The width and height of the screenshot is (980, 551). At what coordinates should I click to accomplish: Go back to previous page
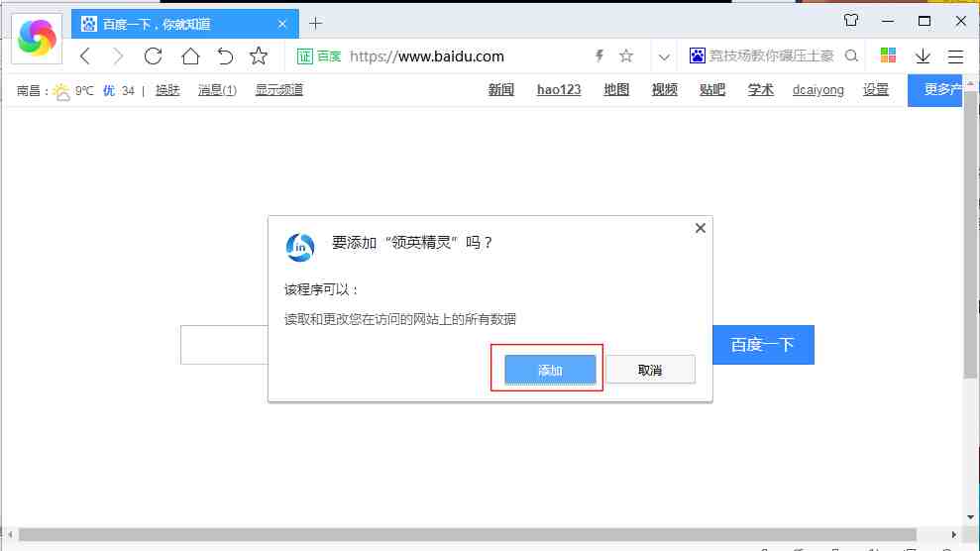coord(85,56)
